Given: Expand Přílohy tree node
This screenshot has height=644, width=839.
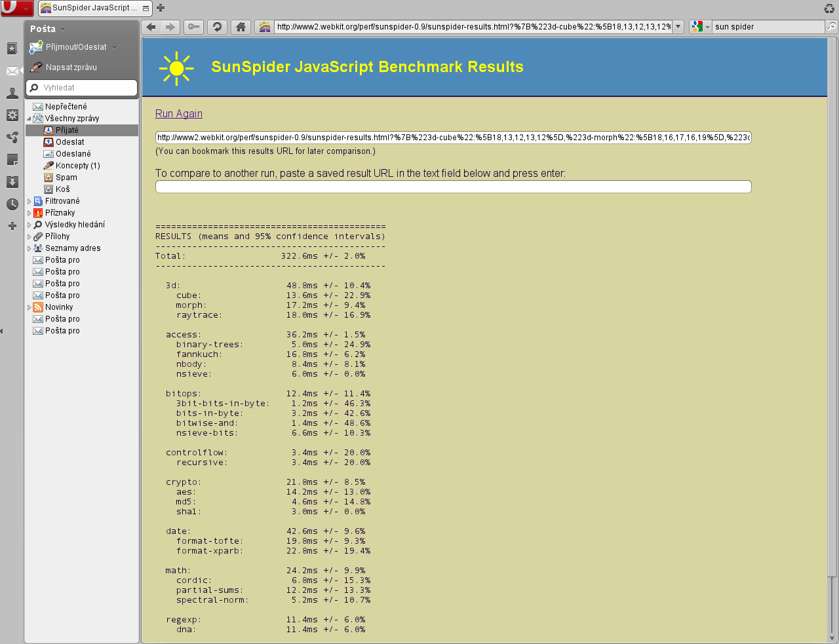Looking at the screenshot, I should [29, 237].
